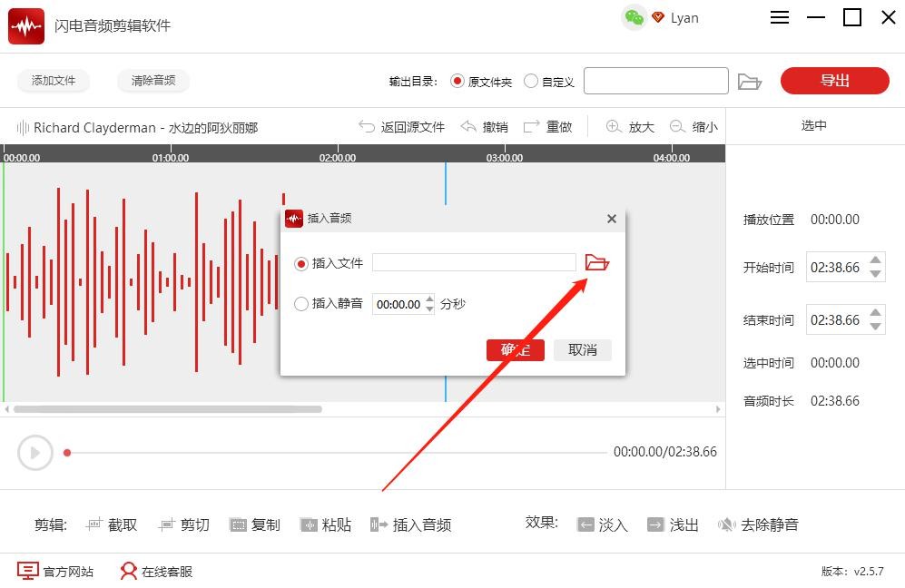This screenshot has width=905, height=588.
Task: Choose 自定义 output directory option
Action: click(531, 82)
